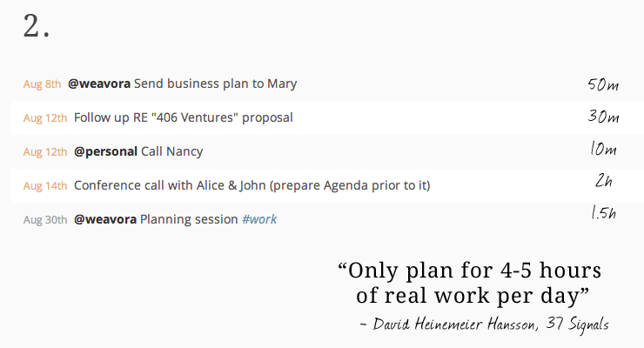Viewport: 644px width, 348px height.
Task: Click the Aug 8th due date
Action: pyautogui.click(x=42, y=84)
